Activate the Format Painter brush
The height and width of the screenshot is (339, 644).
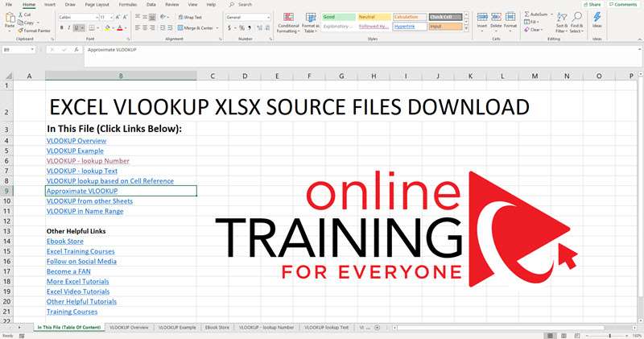point(21,31)
